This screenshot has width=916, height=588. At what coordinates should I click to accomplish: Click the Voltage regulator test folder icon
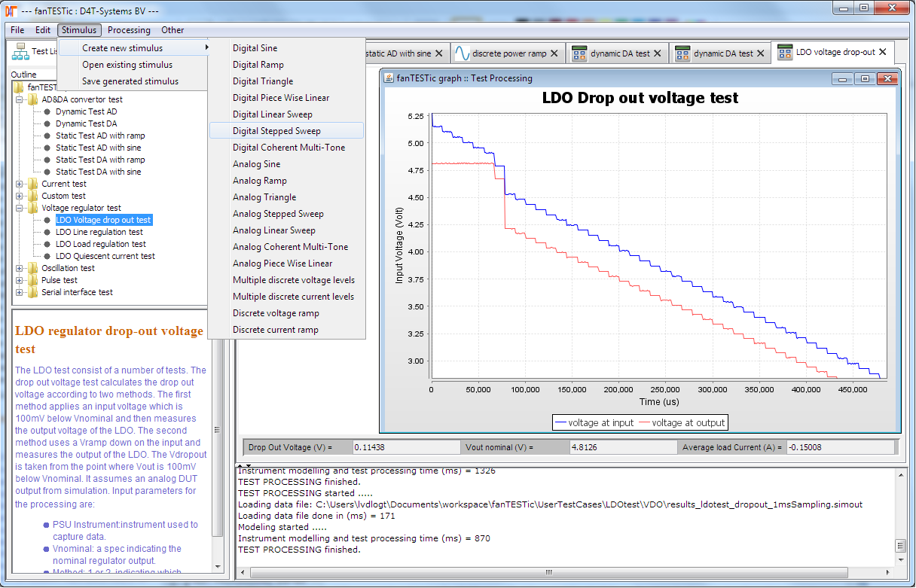[33, 208]
